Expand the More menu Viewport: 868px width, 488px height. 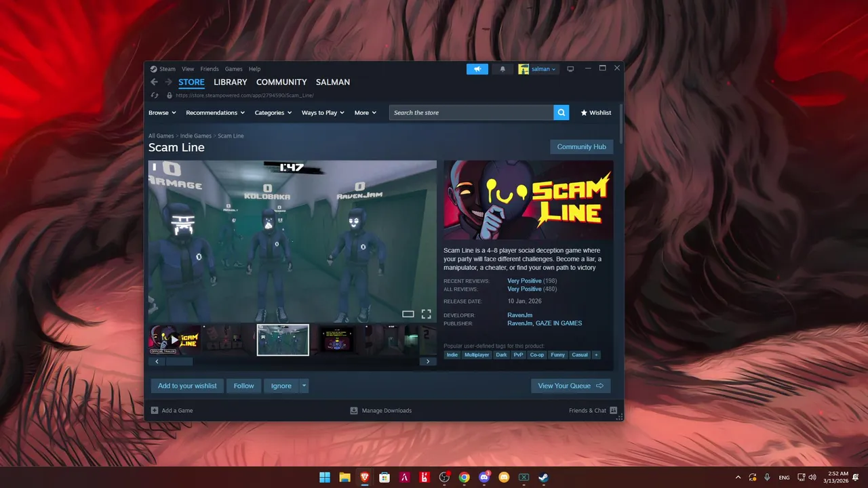[366, 113]
